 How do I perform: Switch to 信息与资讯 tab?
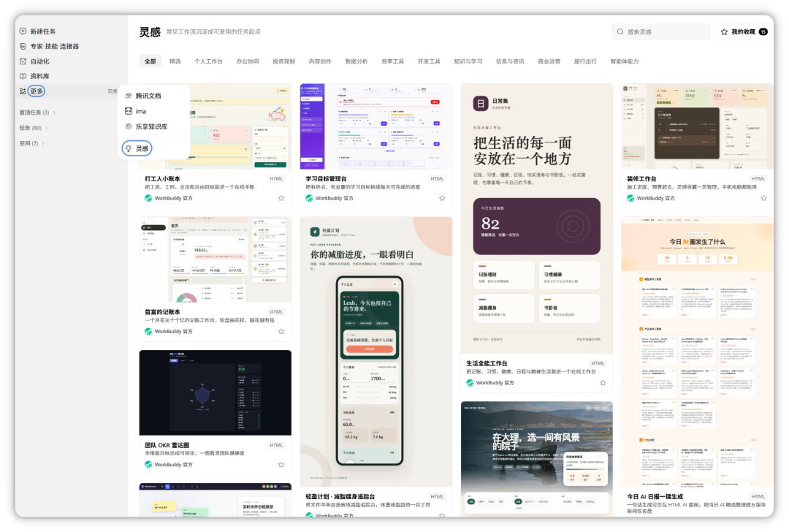(x=510, y=61)
